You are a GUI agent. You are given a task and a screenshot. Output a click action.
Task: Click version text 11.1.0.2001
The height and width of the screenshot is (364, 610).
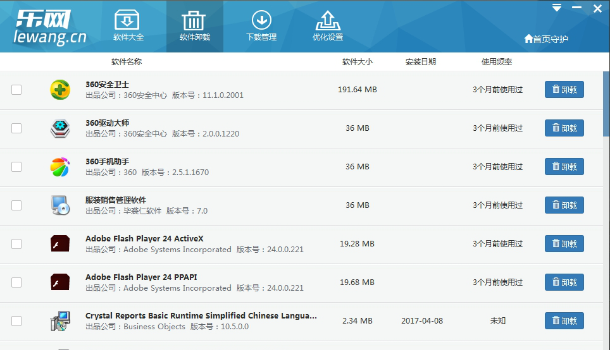coord(223,95)
